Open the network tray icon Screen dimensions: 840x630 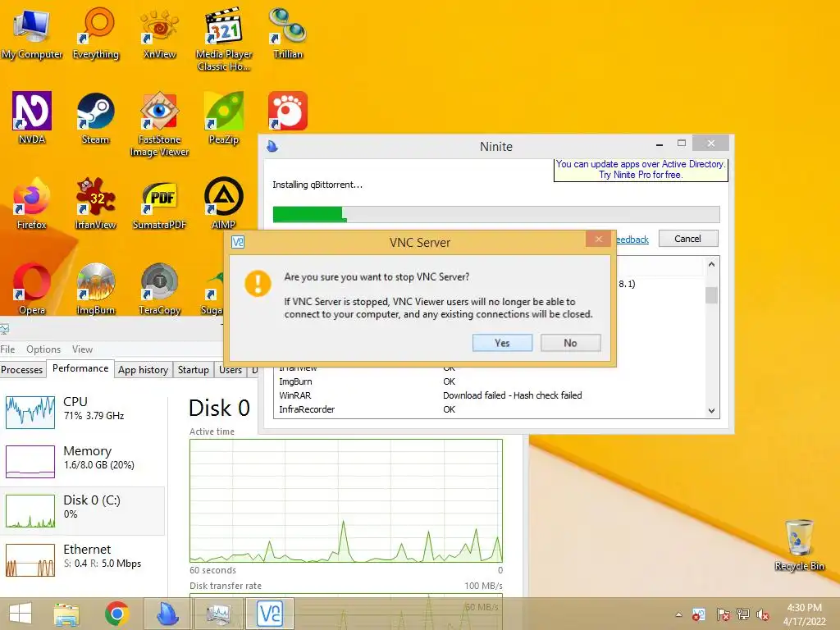coord(743,614)
